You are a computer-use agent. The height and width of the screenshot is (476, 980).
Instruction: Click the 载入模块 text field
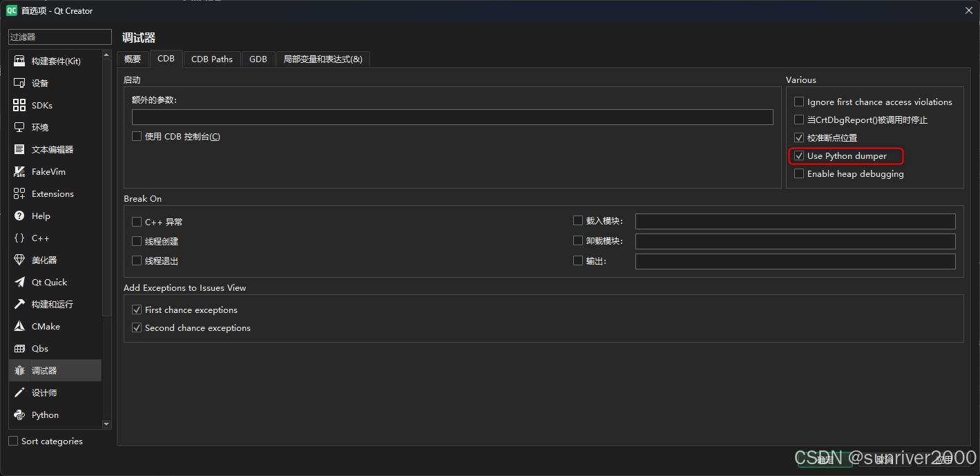pos(796,221)
